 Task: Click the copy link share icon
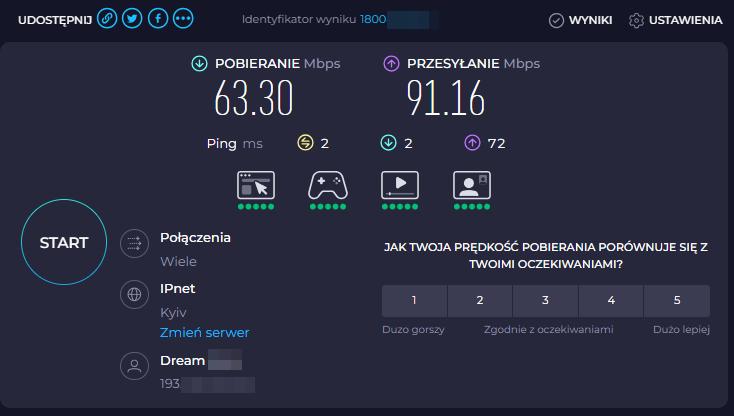(x=107, y=19)
